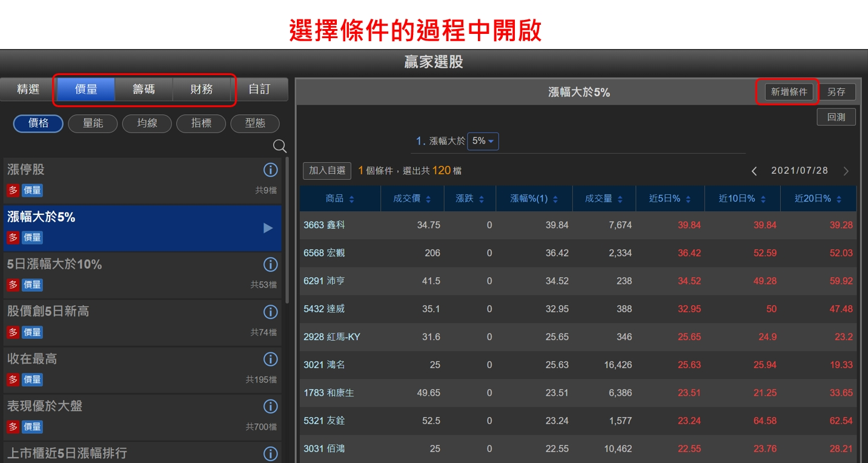Select the 量能 filter pill

(x=93, y=123)
